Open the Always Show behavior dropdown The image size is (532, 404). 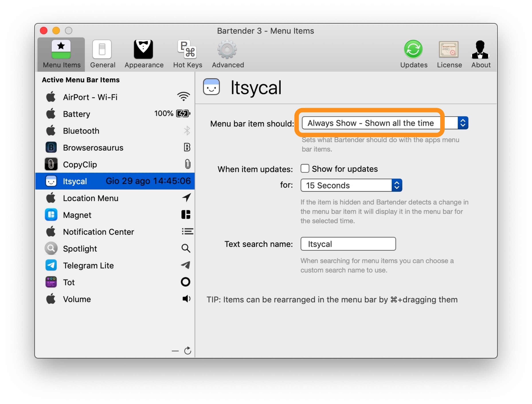coord(385,123)
